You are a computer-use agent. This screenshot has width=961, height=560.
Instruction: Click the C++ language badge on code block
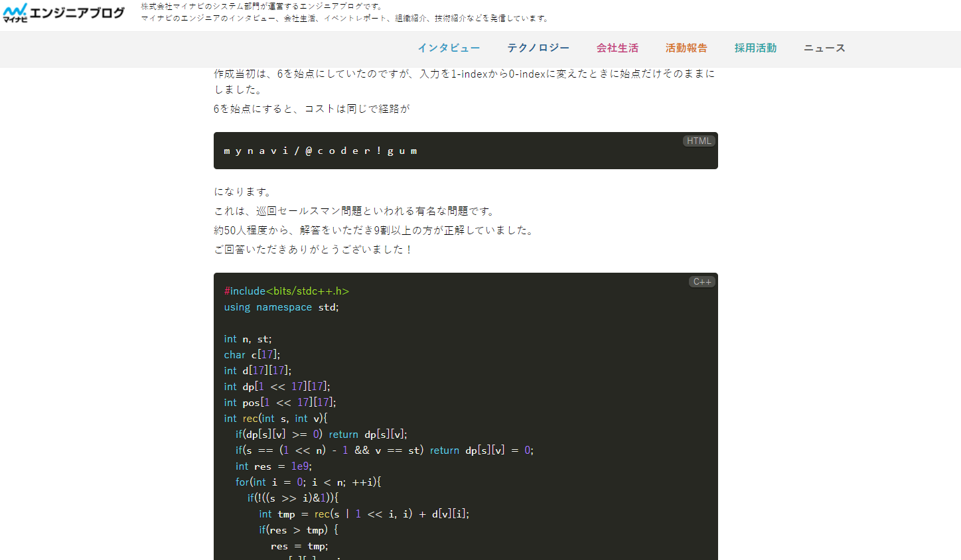[702, 282]
